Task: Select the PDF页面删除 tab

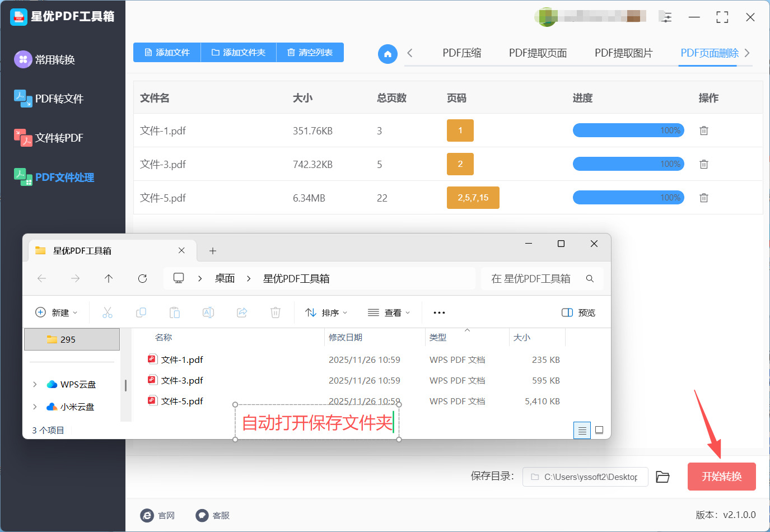Action: pyautogui.click(x=710, y=53)
